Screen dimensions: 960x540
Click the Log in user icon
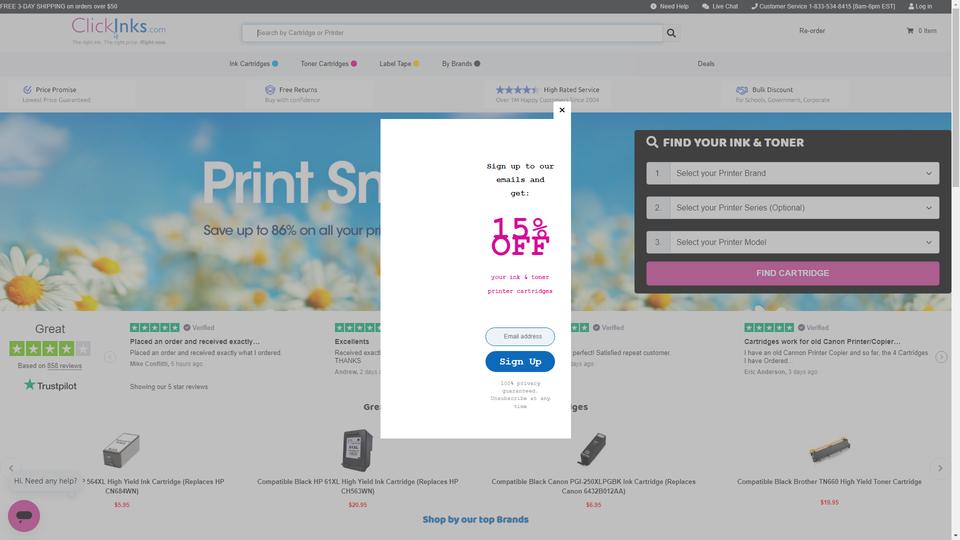click(911, 6)
